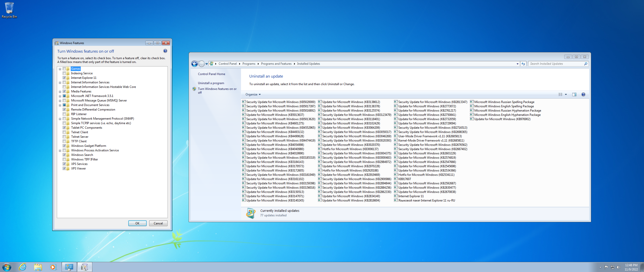Screen dimensions: 644x272
Task: Open the Organize menu
Action: [x=253, y=94]
